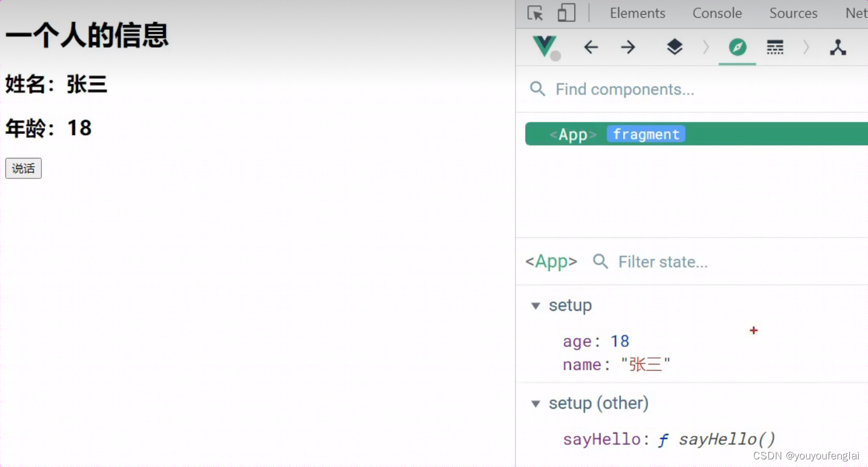Screen dimensions: 868x467
Task: Click the age value 18 in setup
Action: [x=620, y=341]
